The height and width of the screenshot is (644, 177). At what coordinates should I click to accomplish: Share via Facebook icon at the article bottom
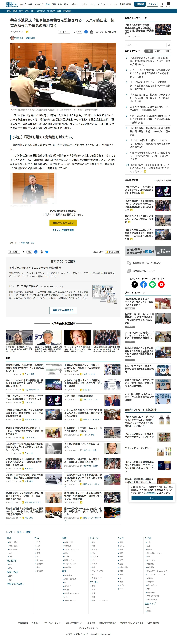pyautogui.click(x=36, y=252)
